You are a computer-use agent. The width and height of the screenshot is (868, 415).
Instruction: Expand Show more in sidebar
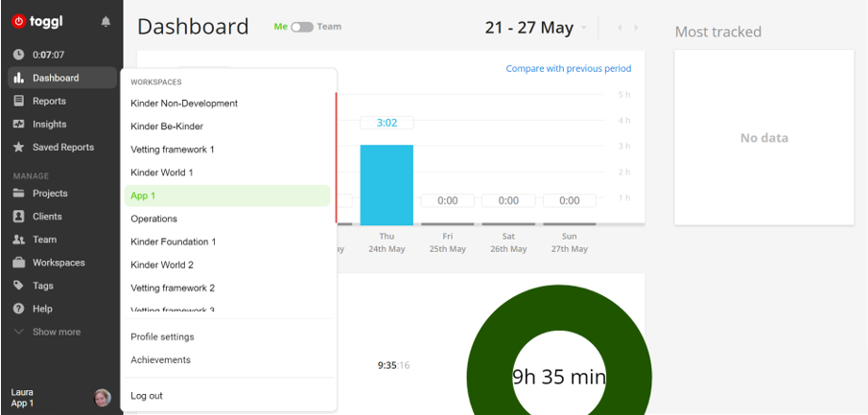pos(57,332)
